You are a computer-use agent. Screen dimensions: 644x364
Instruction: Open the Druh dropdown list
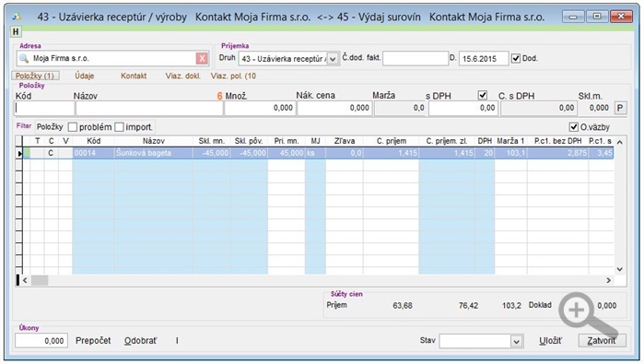[333, 59]
